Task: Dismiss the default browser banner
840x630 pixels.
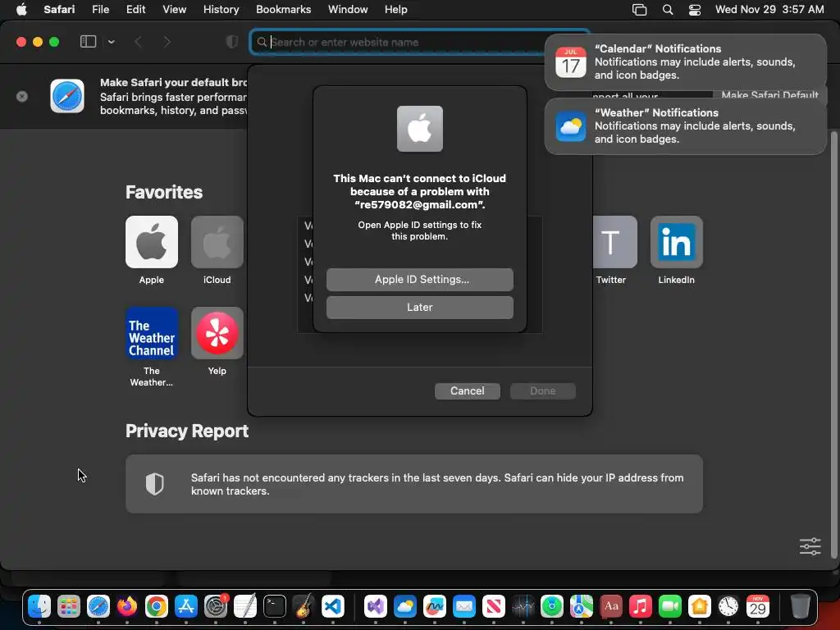Action: (22, 97)
